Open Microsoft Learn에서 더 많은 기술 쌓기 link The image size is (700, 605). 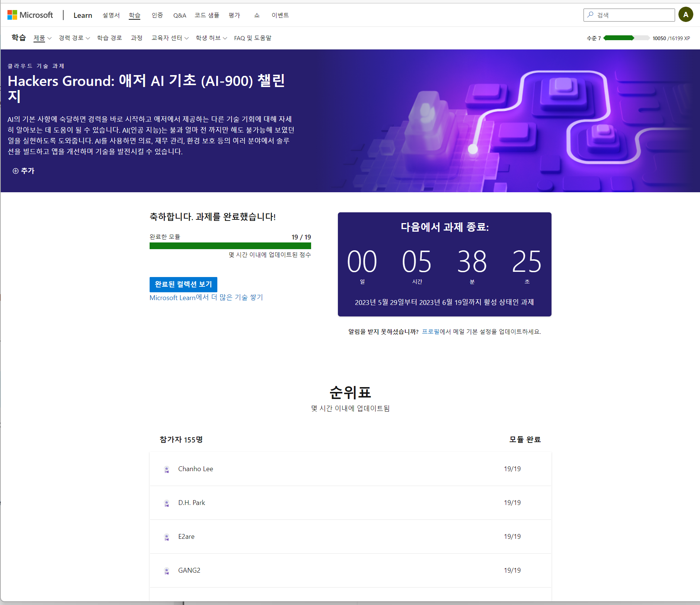click(x=206, y=297)
